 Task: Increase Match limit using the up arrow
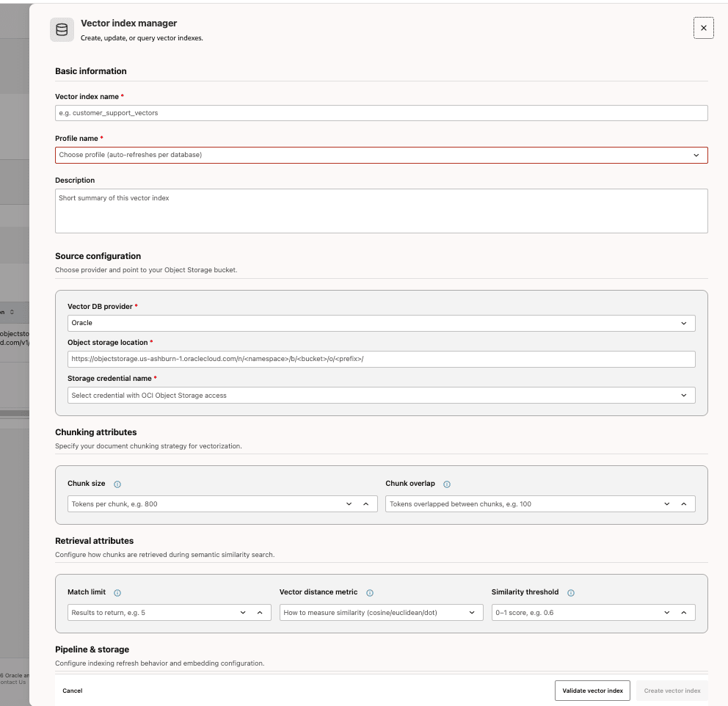coord(258,612)
